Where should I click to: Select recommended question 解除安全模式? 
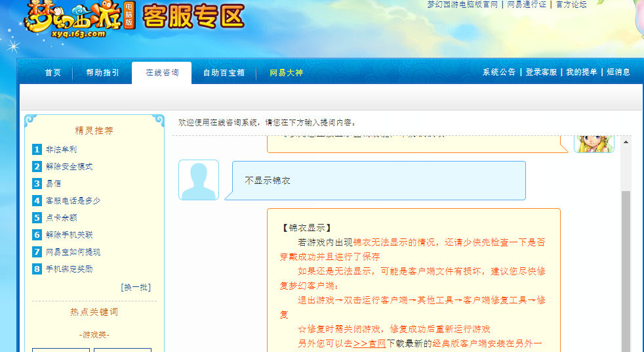[x=69, y=167]
